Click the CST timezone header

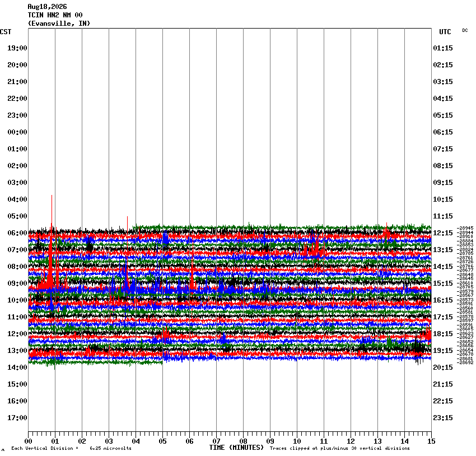pos(6,32)
